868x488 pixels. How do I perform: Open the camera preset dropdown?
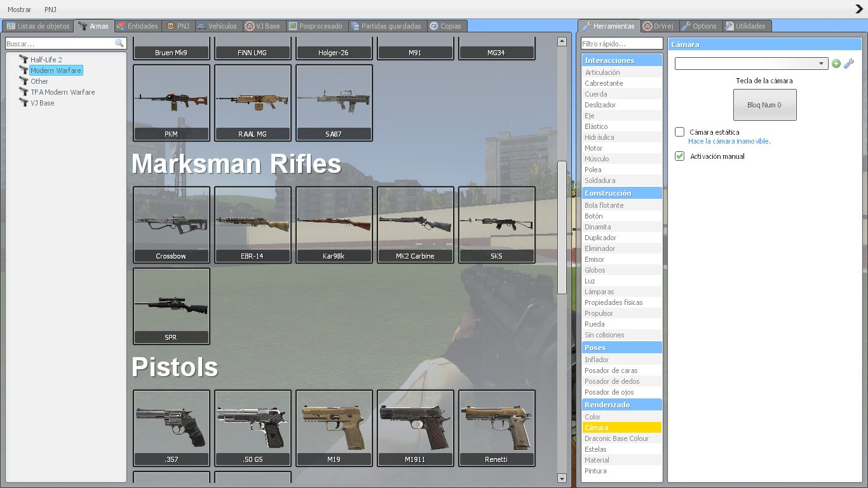[x=751, y=64]
